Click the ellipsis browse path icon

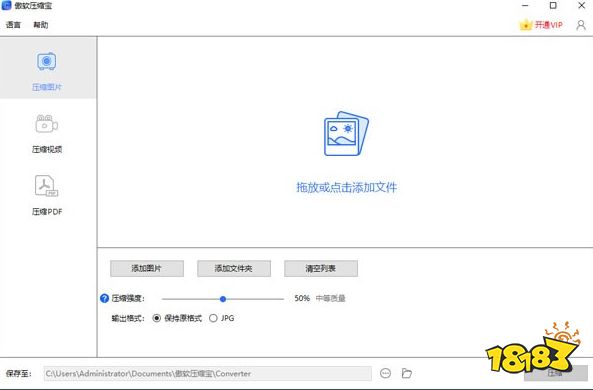pos(385,373)
